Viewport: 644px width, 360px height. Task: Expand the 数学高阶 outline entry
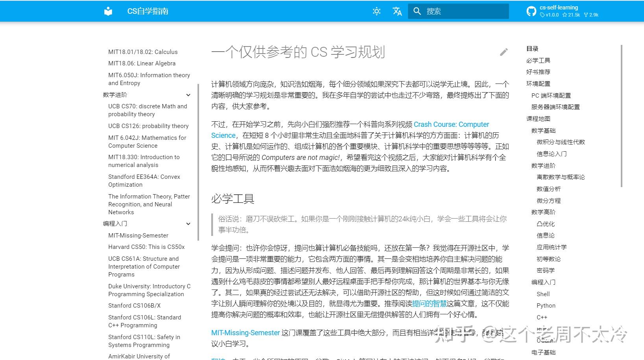(543, 212)
